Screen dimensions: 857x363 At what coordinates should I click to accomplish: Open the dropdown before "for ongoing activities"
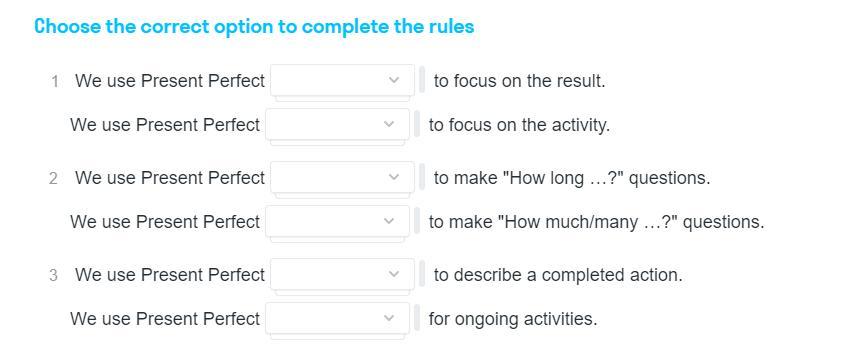(337, 318)
